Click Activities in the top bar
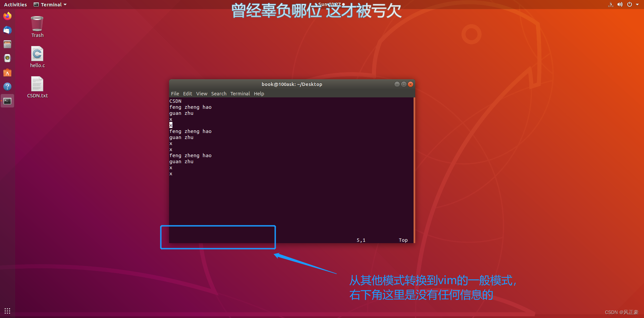This screenshot has height=318, width=644. [15, 4]
